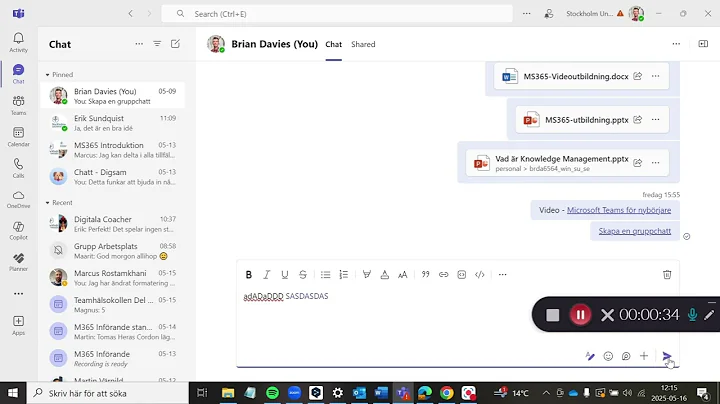The width and height of the screenshot is (720, 404).
Task: Go back with navigation arrow
Action: 130,14
